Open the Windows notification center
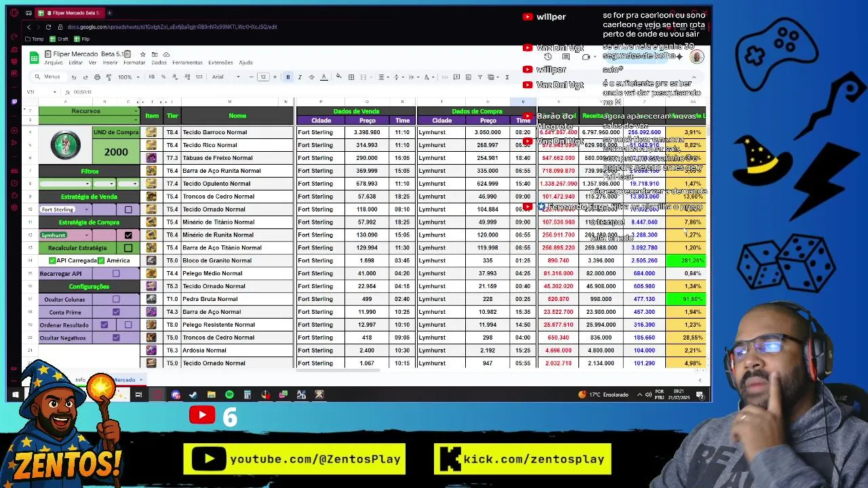Image resolution: width=868 pixels, height=488 pixels. (701, 394)
